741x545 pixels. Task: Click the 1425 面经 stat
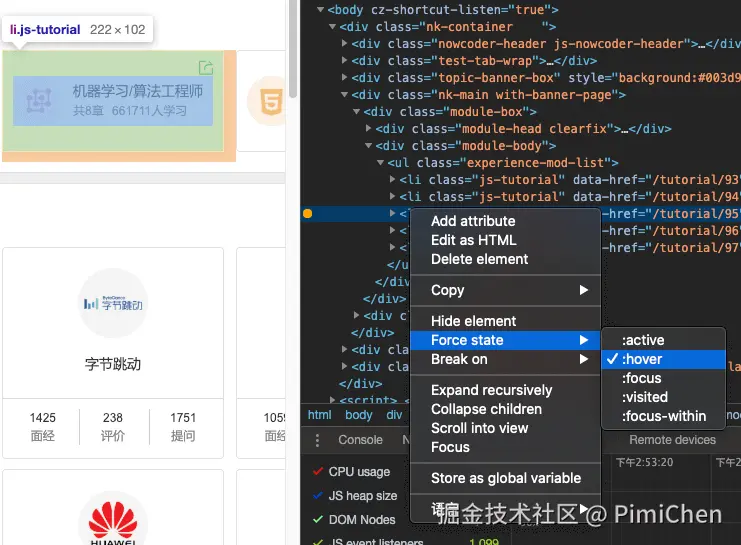43,426
